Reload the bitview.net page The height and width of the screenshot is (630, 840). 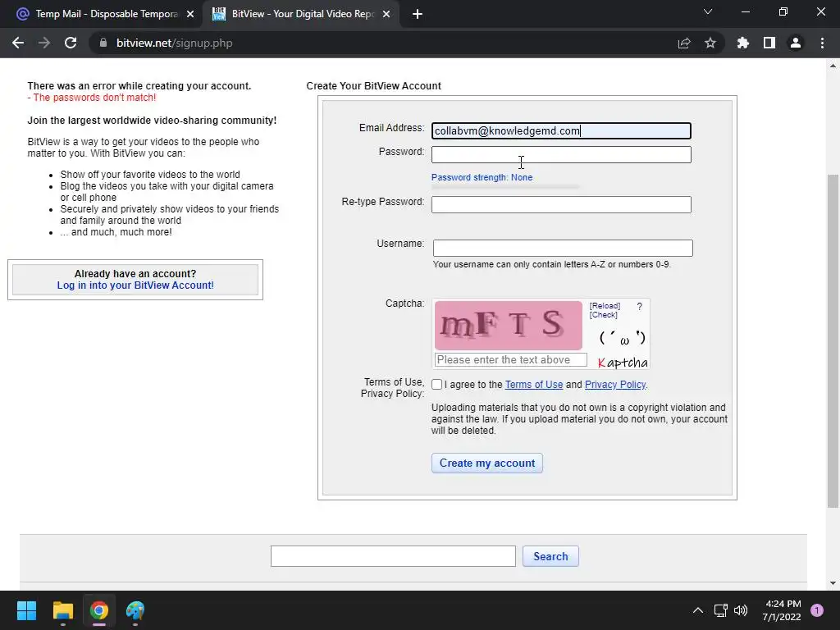click(71, 43)
